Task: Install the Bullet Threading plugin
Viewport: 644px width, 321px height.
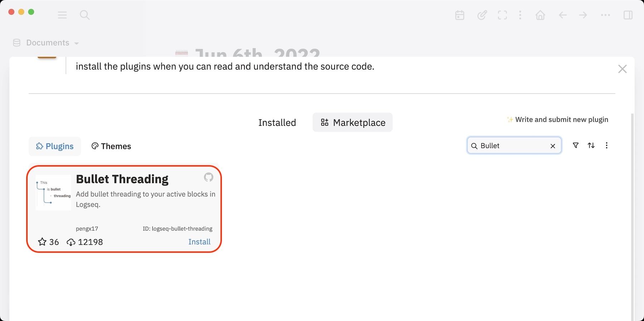Action: (x=199, y=242)
